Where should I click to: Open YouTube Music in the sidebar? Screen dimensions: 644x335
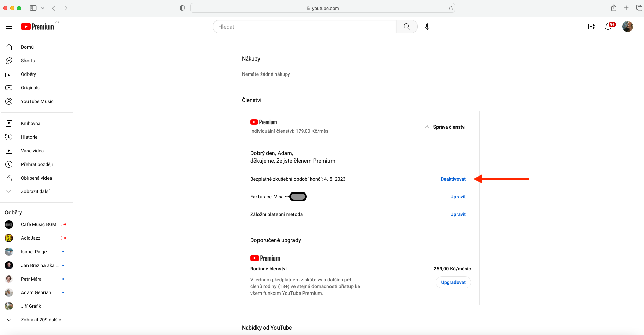[x=37, y=101]
